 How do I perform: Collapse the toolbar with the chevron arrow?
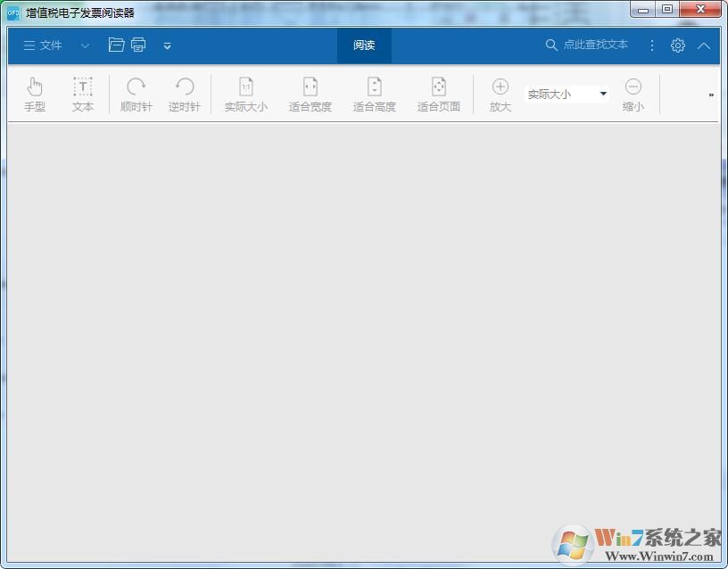pyautogui.click(x=703, y=45)
